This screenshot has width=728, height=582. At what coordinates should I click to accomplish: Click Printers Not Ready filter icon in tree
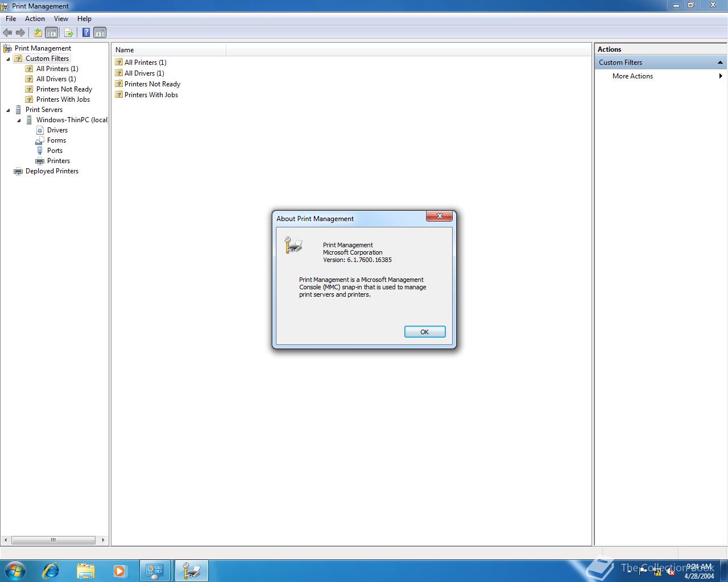click(29, 89)
